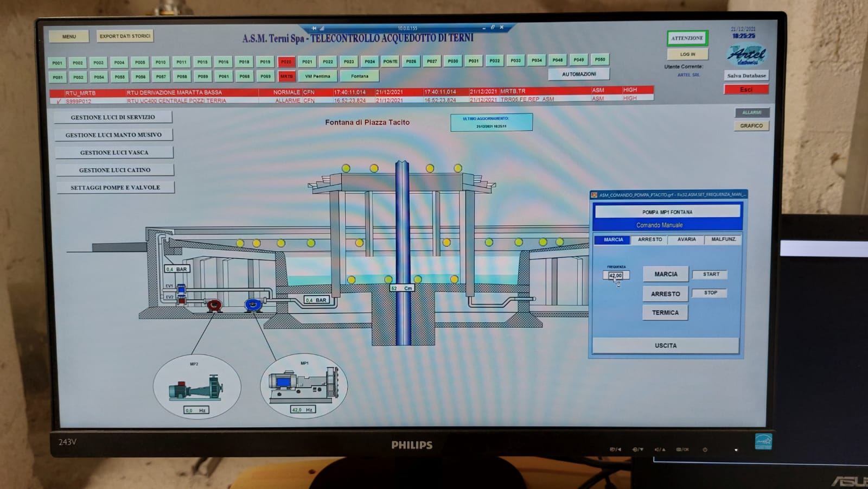Click the LOG IN button
This screenshot has height=489, width=868.
[688, 54]
